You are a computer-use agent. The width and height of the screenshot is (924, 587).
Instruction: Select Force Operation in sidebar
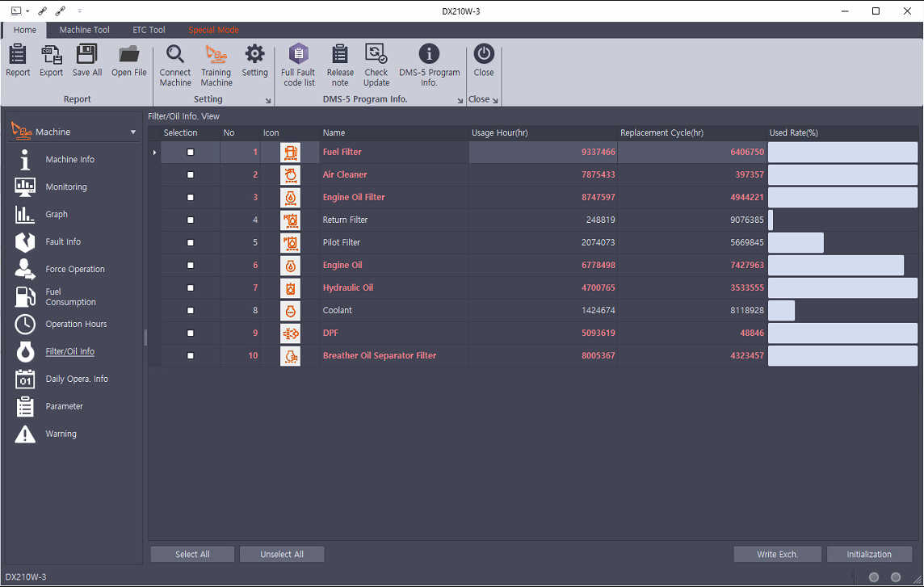[75, 269]
